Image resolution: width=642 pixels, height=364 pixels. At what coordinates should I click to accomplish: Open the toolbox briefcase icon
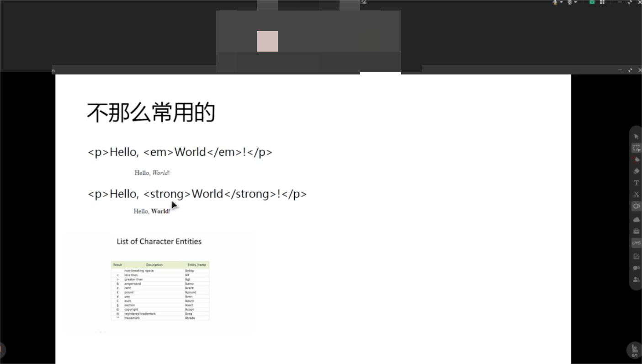pyautogui.click(x=636, y=231)
